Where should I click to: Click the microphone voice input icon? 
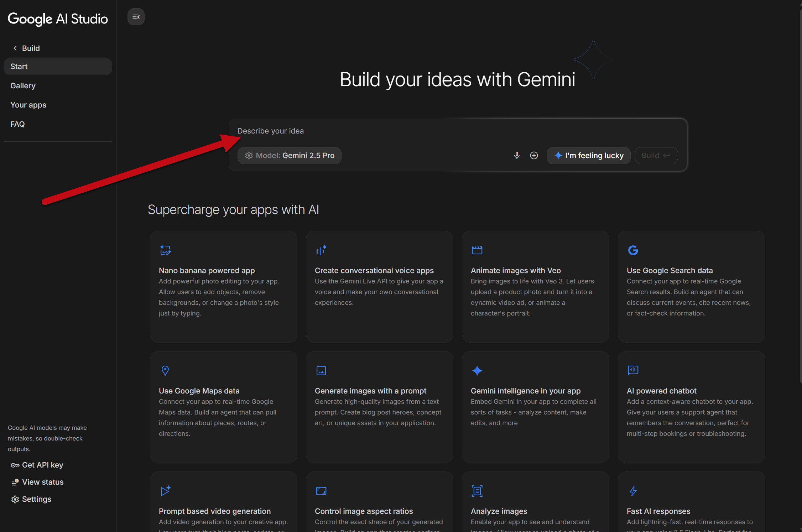coord(517,155)
